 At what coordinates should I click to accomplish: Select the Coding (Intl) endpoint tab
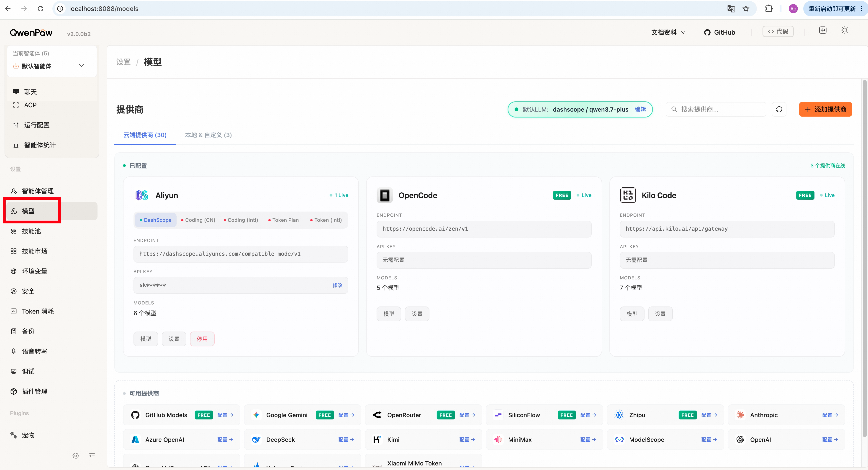(241, 220)
